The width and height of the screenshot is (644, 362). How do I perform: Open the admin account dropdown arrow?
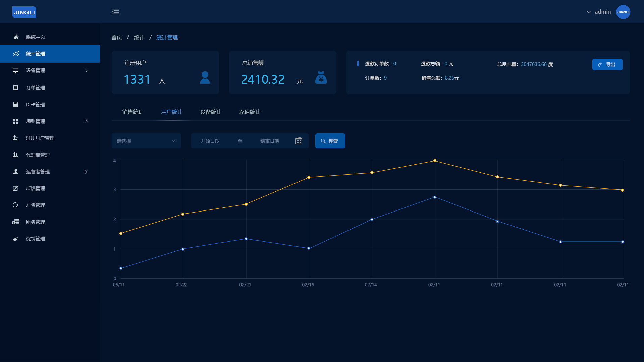(x=589, y=12)
